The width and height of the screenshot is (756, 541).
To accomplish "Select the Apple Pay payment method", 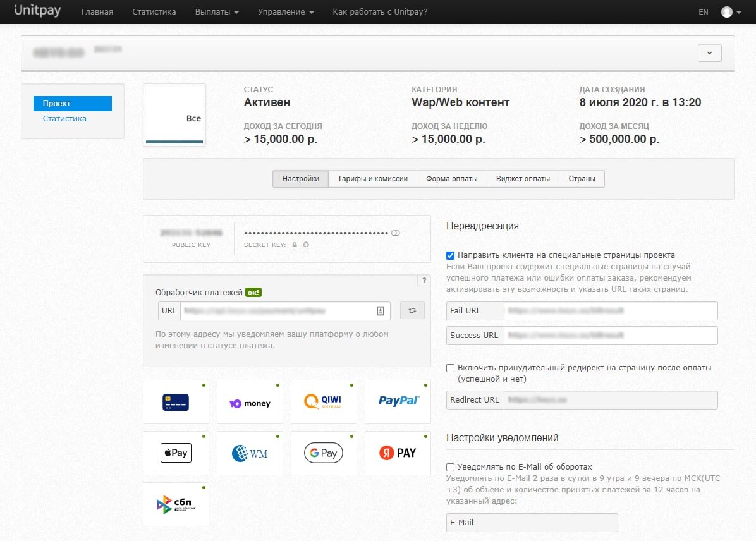I will pyautogui.click(x=176, y=453).
